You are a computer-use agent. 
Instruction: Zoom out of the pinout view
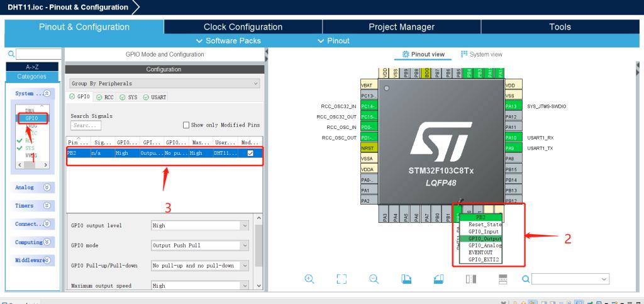[x=374, y=279]
